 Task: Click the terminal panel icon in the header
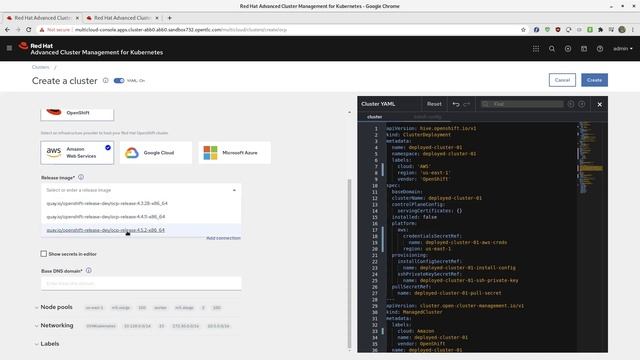(584, 49)
